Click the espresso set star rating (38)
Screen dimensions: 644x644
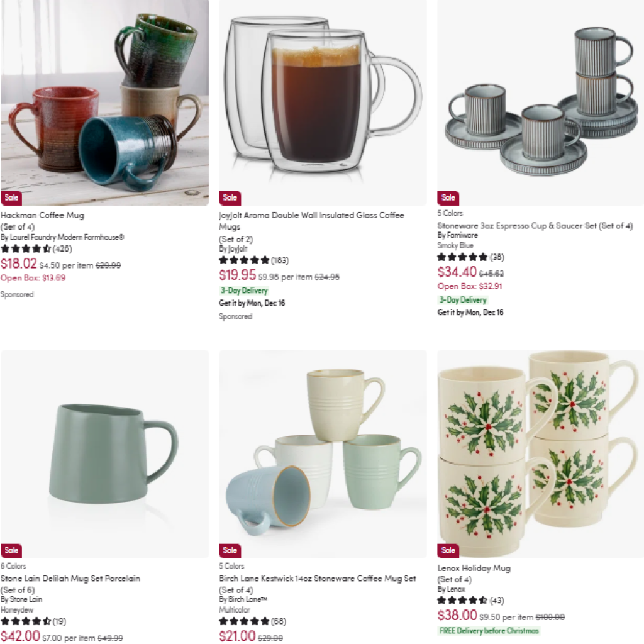pyautogui.click(x=470, y=257)
